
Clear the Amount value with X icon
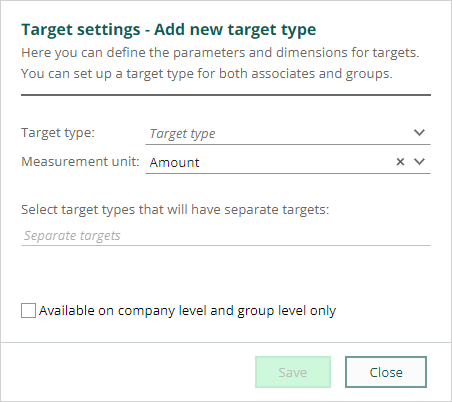[x=400, y=162]
